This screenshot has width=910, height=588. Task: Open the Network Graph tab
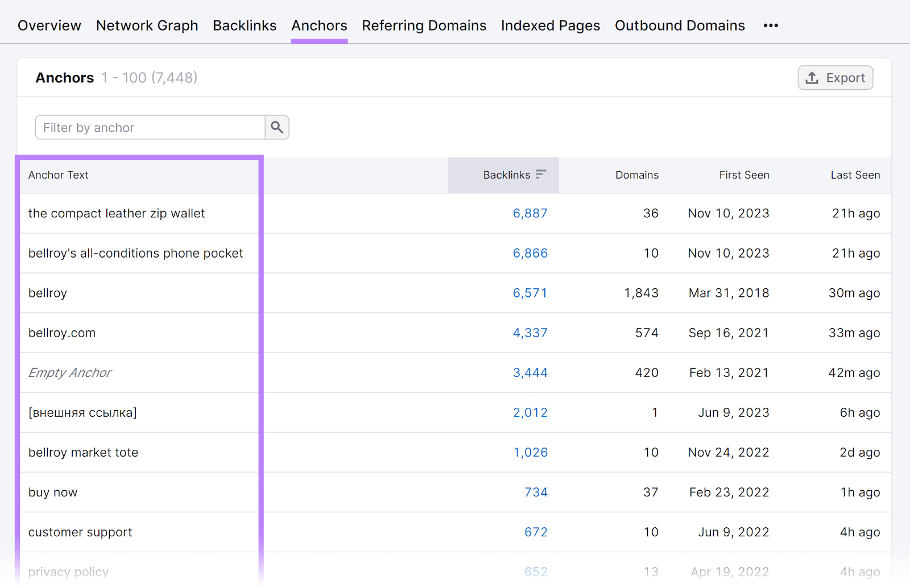point(147,26)
